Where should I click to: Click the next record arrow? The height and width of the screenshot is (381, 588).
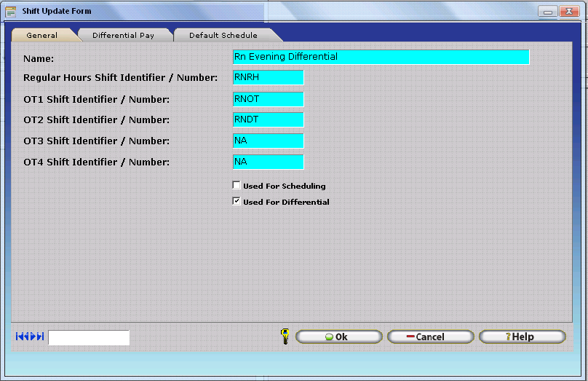33,337
